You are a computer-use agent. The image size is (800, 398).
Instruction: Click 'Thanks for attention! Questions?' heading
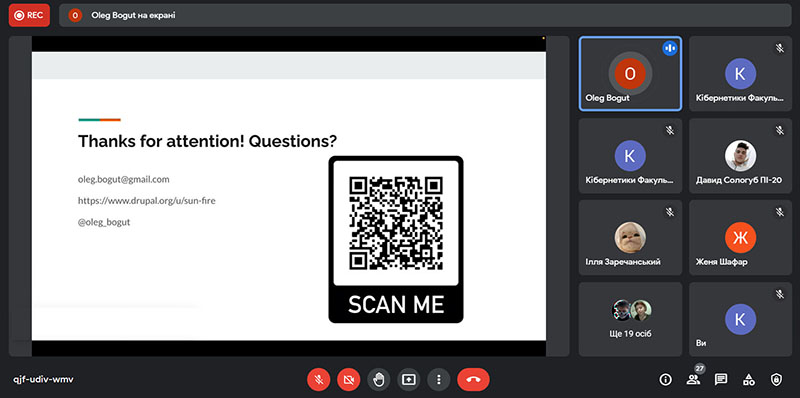(x=207, y=141)
